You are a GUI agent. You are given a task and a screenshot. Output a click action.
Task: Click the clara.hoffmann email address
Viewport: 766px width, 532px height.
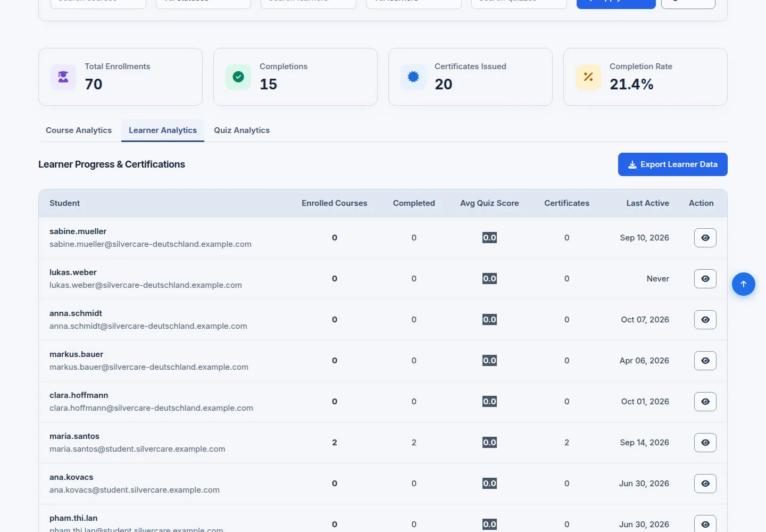151,408
